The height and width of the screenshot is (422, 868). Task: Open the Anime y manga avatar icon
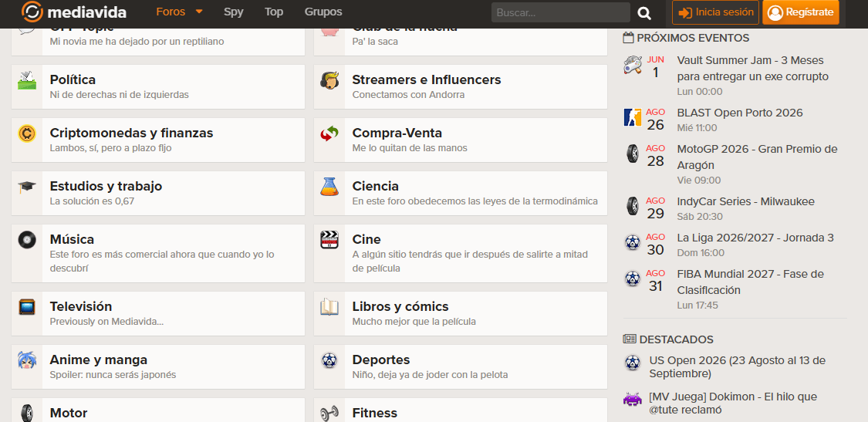pos(26,360)
